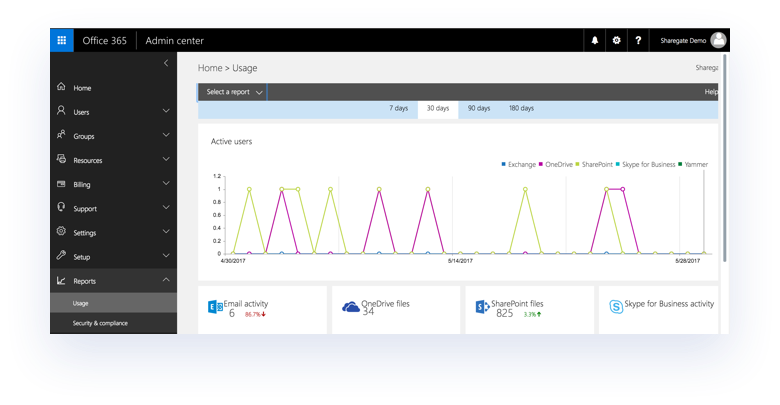Expand the Users menu chevron
The height and width of the screenshot is (405, 780).
point(166,110)
